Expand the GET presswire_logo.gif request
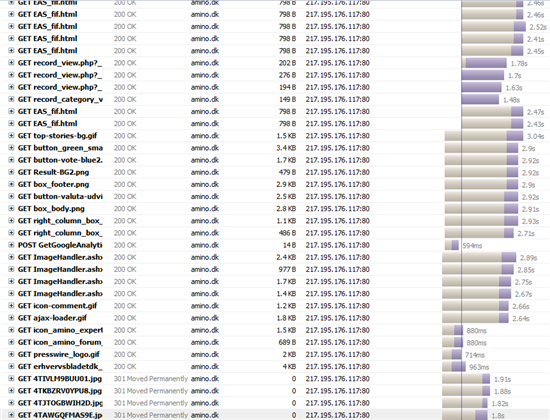Screen dimensions: 550x420 tap(11, 354)
